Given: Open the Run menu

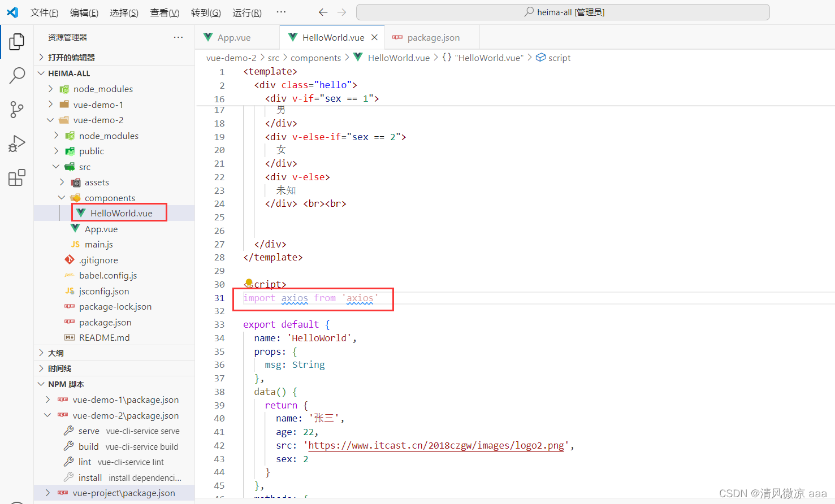Looking at the screenshot, I should tap(247, 12).
